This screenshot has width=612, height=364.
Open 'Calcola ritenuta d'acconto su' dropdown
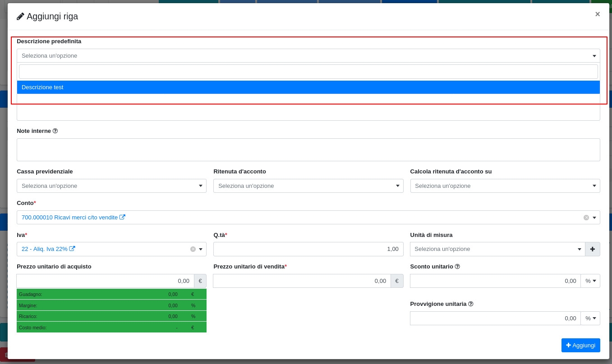click(505, 186)
